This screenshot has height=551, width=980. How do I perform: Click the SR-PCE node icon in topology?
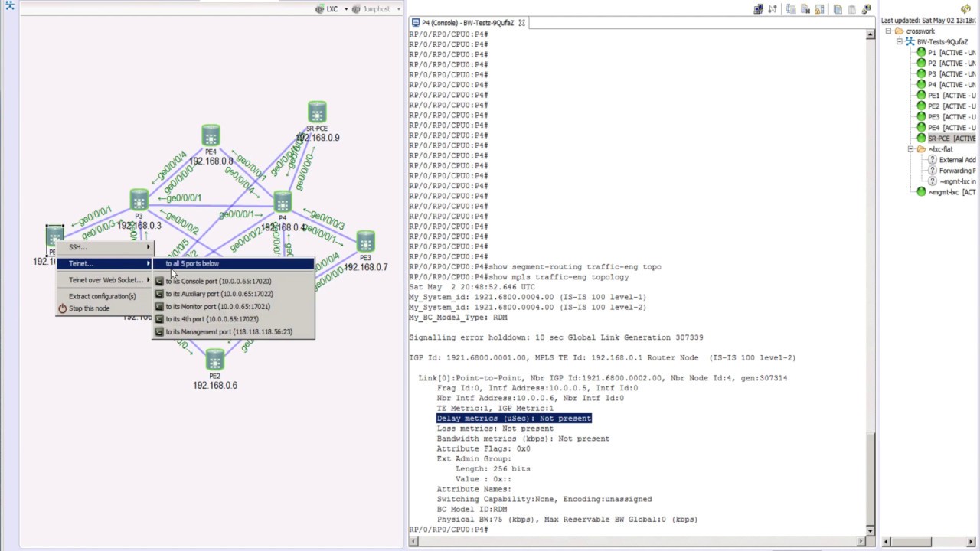[x=317, y=112]
